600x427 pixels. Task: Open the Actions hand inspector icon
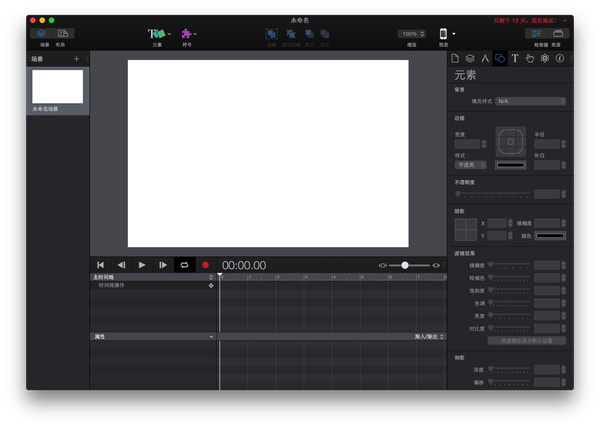530,59
